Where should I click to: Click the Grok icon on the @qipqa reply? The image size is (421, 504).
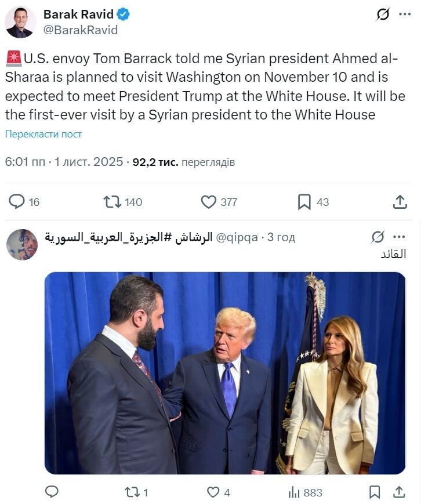coord(378,237)
